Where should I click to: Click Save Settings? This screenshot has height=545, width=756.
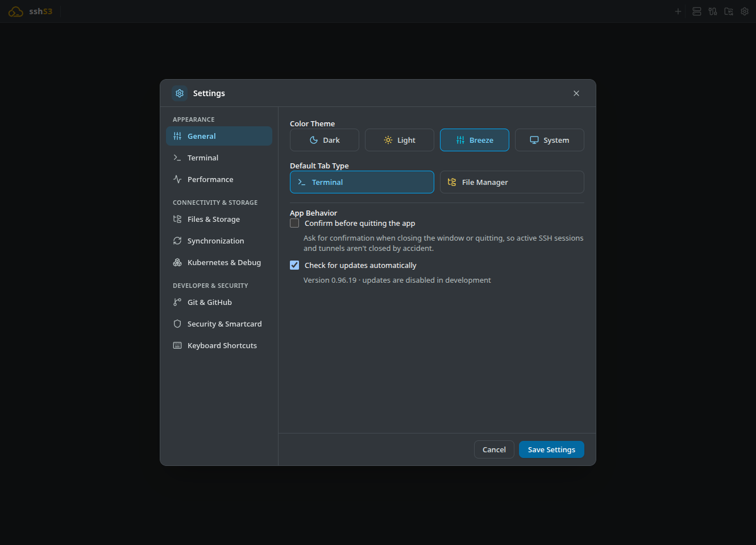(x=551, y=449)
